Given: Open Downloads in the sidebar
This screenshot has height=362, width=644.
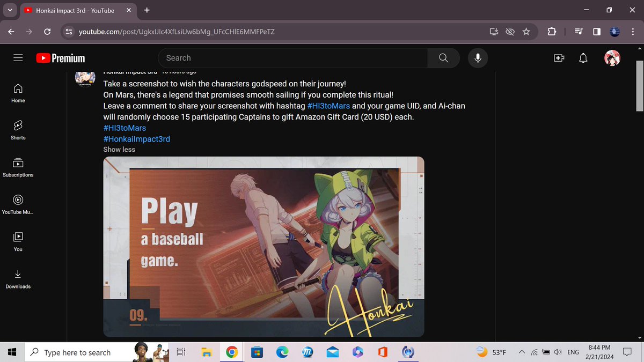Looking at the screenshot, I should pos(18,279).
